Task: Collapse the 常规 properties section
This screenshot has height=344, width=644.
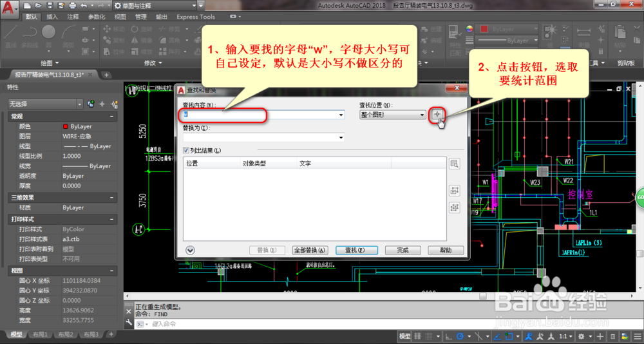Action: tap(111, 117)
